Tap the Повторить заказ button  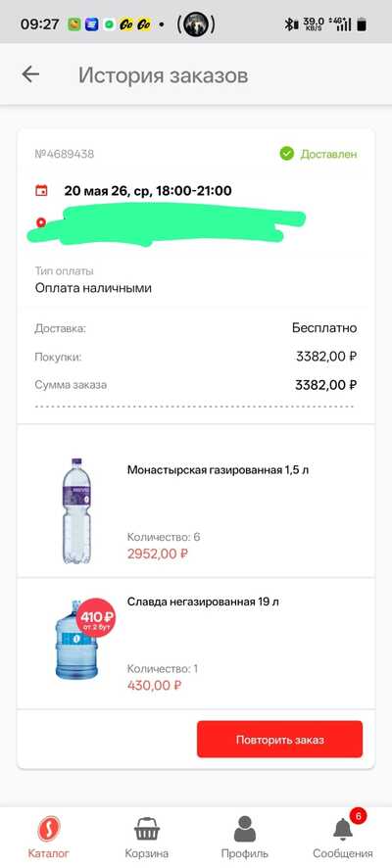(x=279, y=740)
